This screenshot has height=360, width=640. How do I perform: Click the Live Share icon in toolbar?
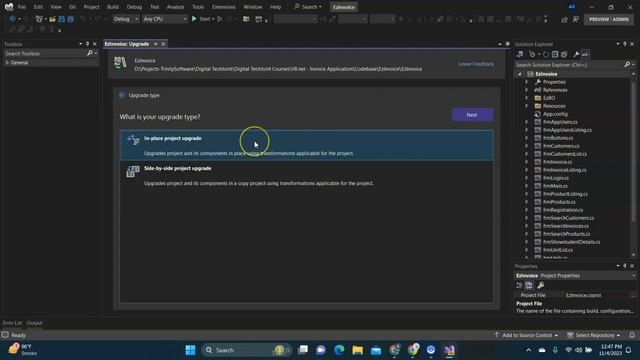point(564,19)
